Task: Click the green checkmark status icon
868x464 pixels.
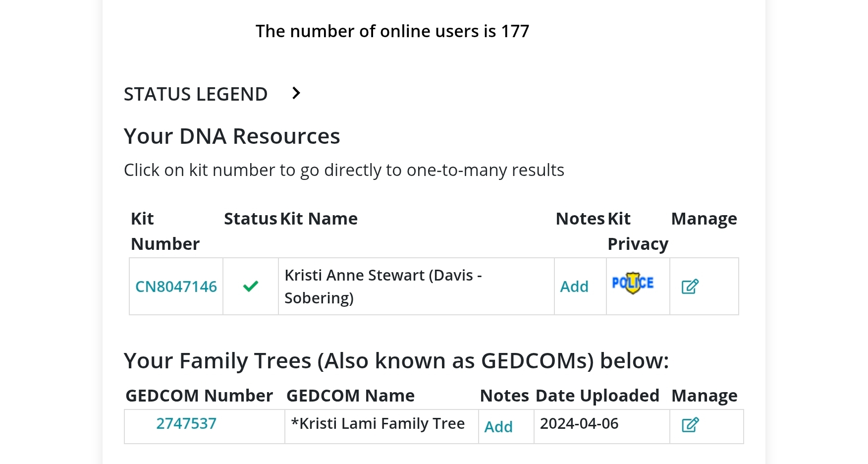Action: click(251, 287)
